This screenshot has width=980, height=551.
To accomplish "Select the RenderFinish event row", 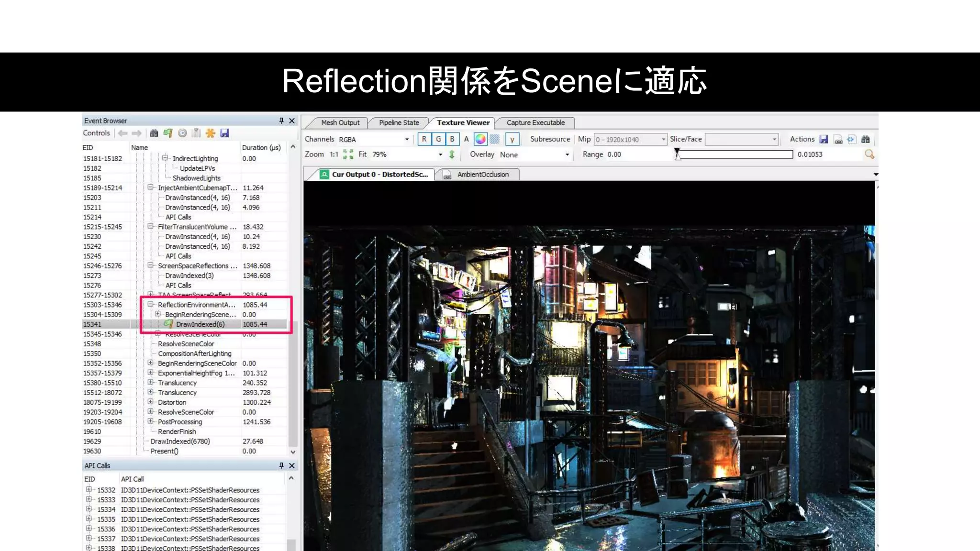I will pyautogui.click(x=185, y=431).
